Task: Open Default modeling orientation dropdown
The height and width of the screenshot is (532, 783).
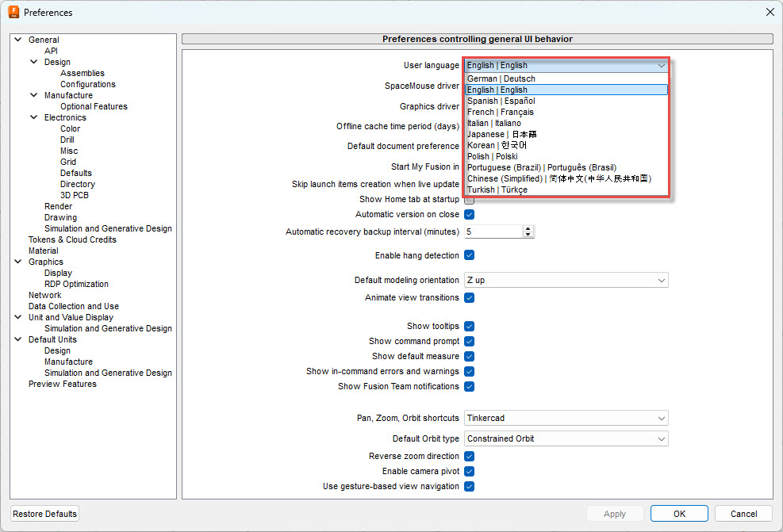Action: [x=566, y=280]
